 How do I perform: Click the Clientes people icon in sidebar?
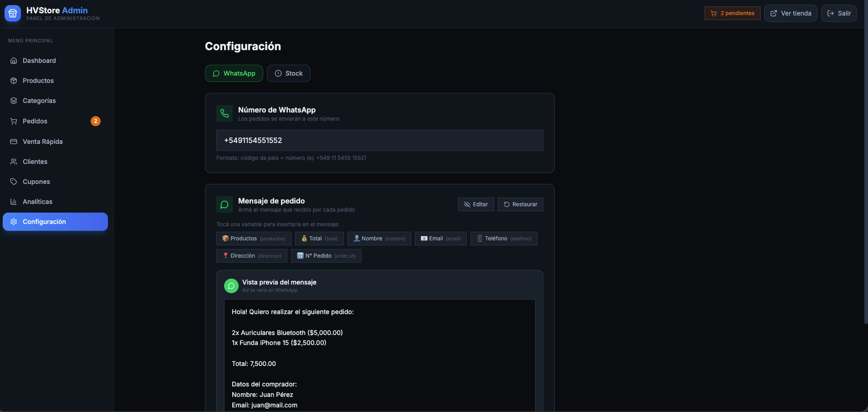pos(14,162)
